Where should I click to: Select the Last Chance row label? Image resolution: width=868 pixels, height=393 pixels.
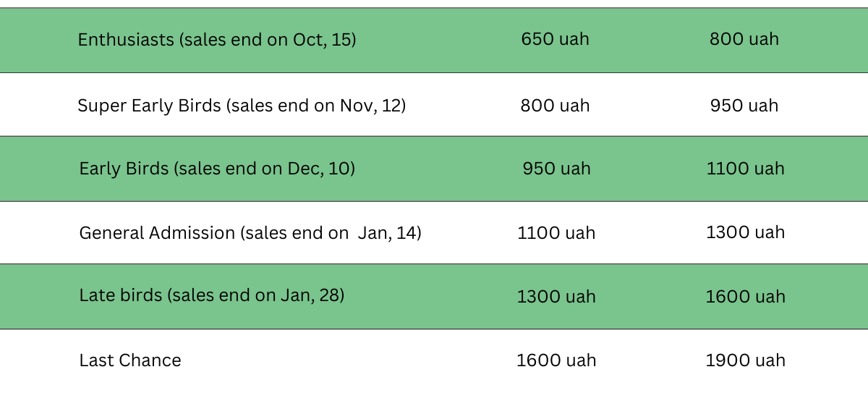point(130,360)
